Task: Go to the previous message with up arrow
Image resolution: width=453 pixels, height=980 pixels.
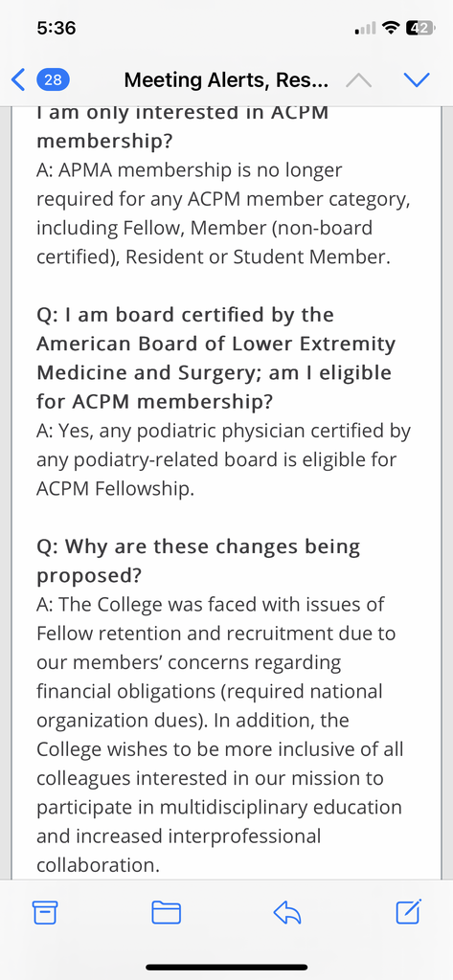Action: pyautogui.click(x=358, y=80)
